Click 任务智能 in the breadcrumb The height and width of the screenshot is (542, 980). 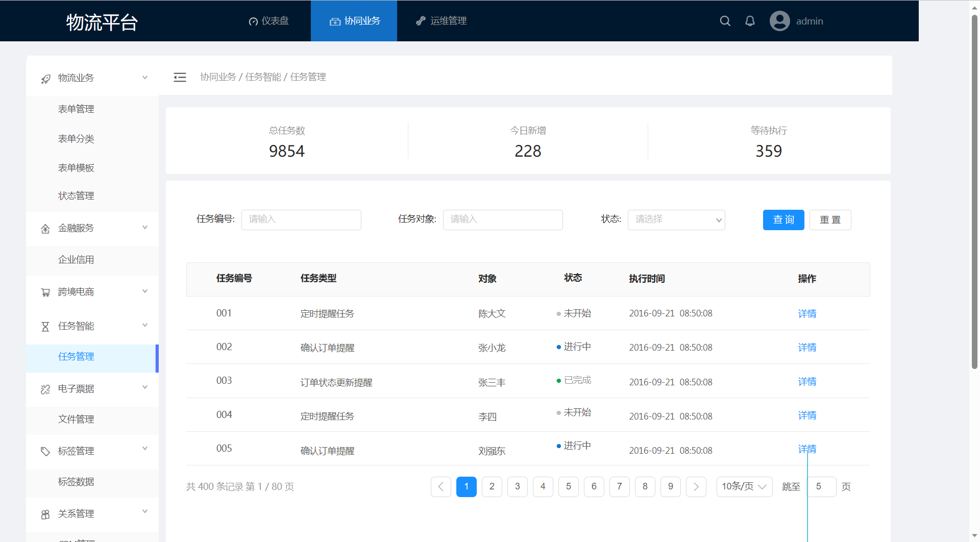coord(263,77)
